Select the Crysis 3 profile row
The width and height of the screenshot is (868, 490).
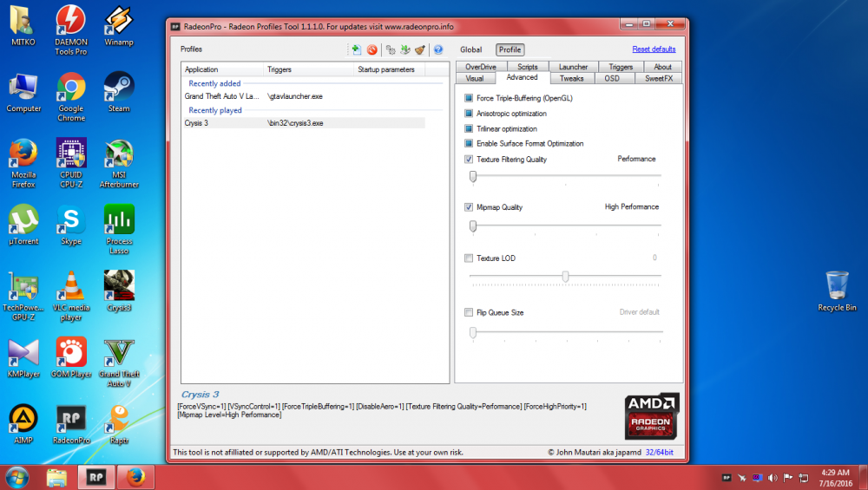click(305, 123)
